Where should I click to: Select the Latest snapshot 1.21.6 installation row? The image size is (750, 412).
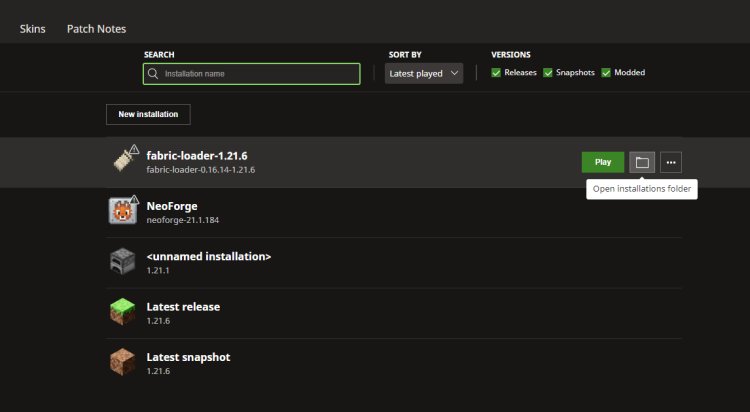394,363
